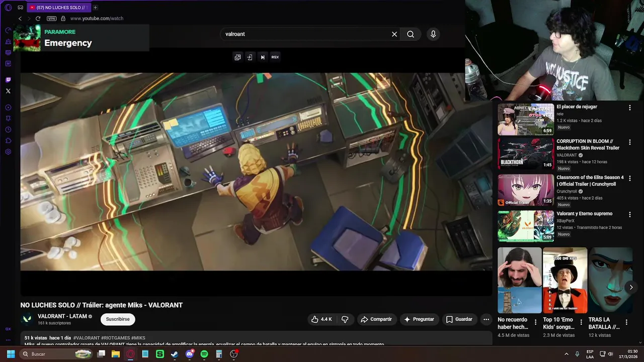
Task: Open options for 'No recuerdo haber hech...' short
Action: [535, 322]
